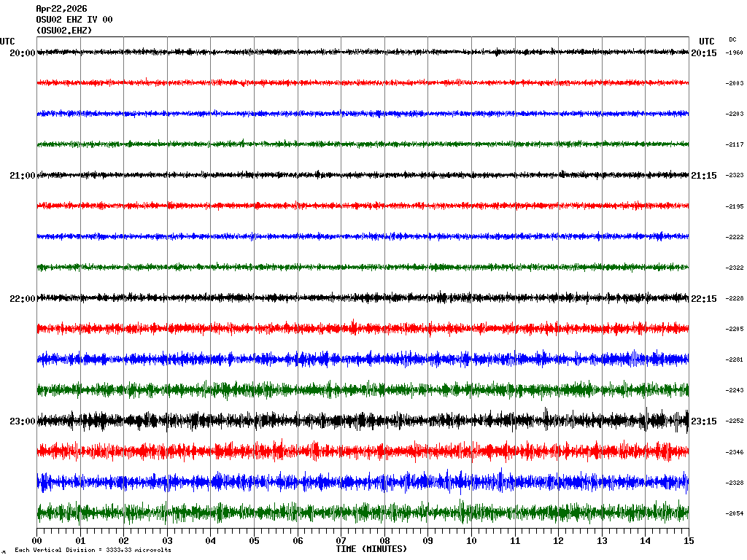747x560 pixels.
Task: Select the -1960 DC offset value
Action: point(734,52)
